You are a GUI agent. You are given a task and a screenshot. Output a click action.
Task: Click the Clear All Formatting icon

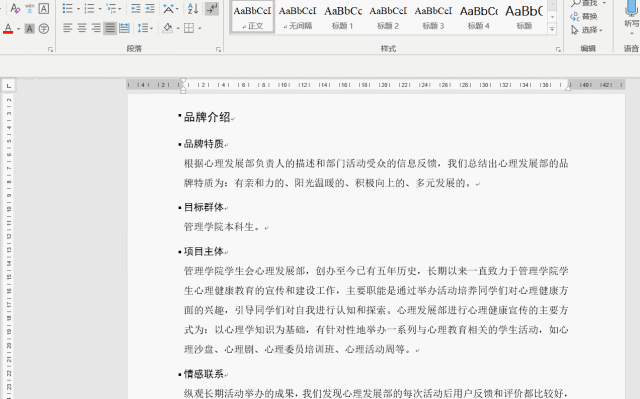(x=15, y=9)
